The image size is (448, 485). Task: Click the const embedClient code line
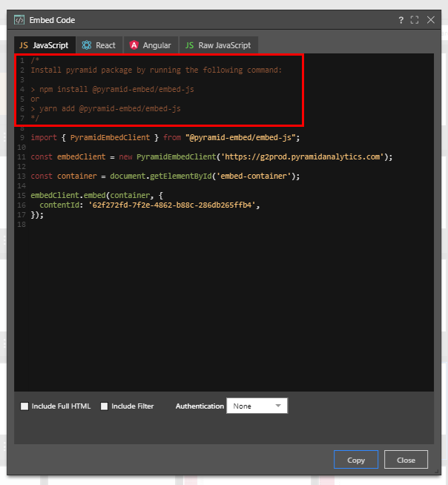(211, 156)
